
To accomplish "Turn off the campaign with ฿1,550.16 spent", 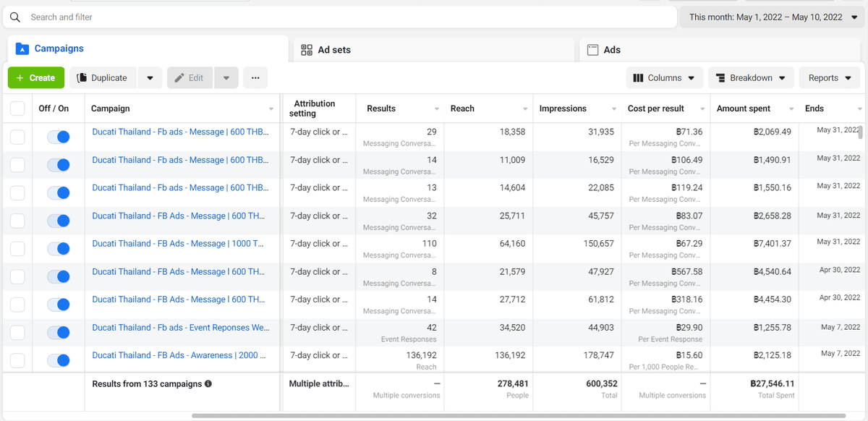I will click(59, 193).
